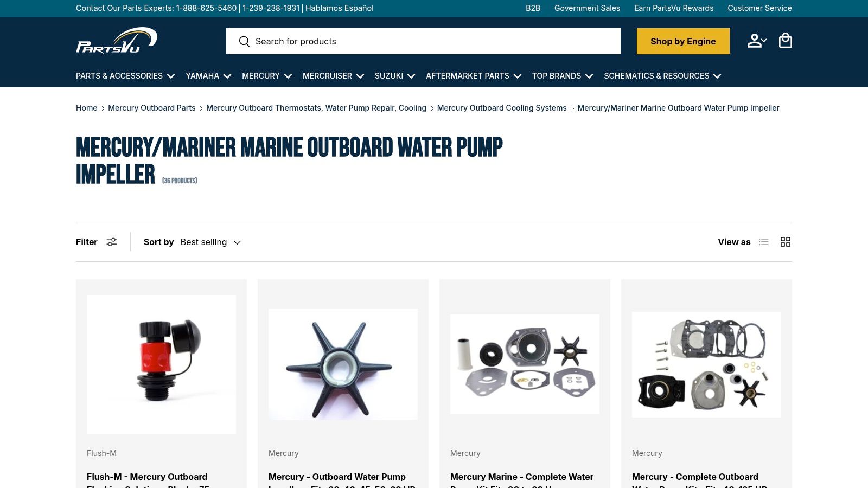868x488 pixels.
Task: Open Earn PartsVu Rewards link
Action: click(x=674, y=8)
